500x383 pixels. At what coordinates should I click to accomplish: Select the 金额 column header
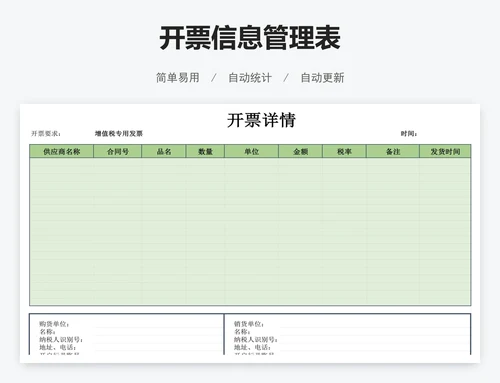click(300, 151)
